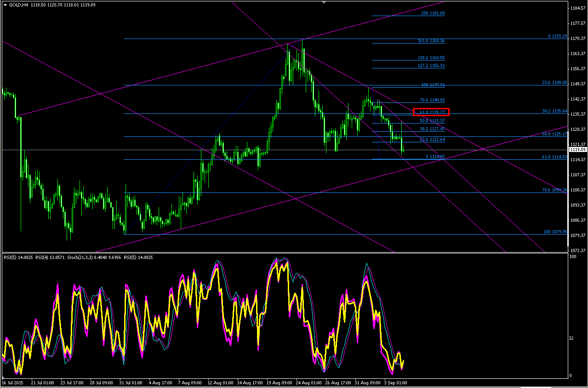588x388 pixels.
Task: Click retracement label 61.8 1114.50
Action: (554, 157)
